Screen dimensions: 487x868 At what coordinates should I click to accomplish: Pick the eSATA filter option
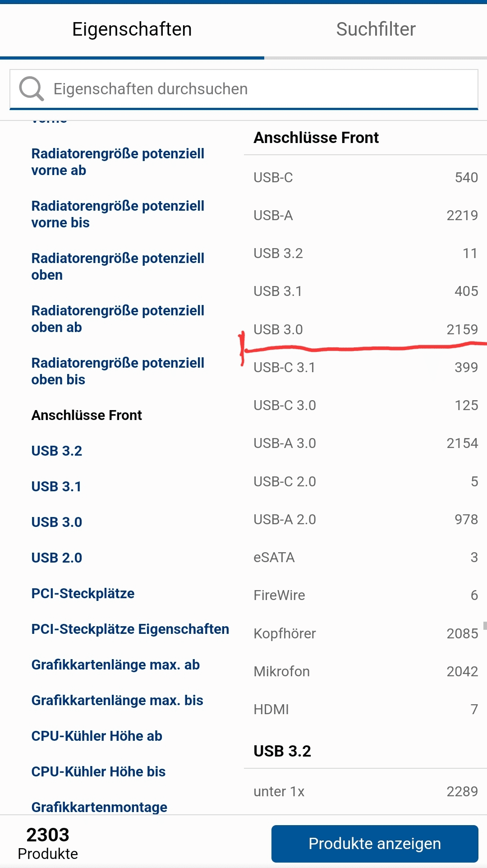(x=366, y=557)
